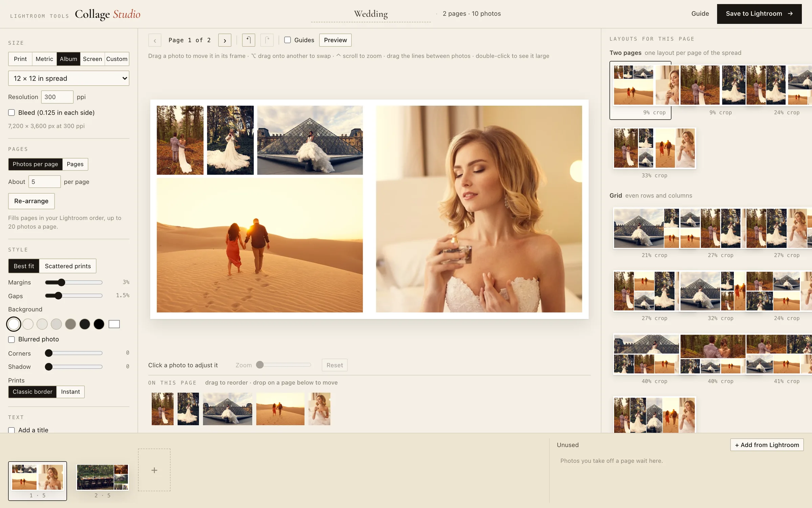Click the Corners slider handle
The width and height of the screenshot is (812, 508).
[49, 353]
